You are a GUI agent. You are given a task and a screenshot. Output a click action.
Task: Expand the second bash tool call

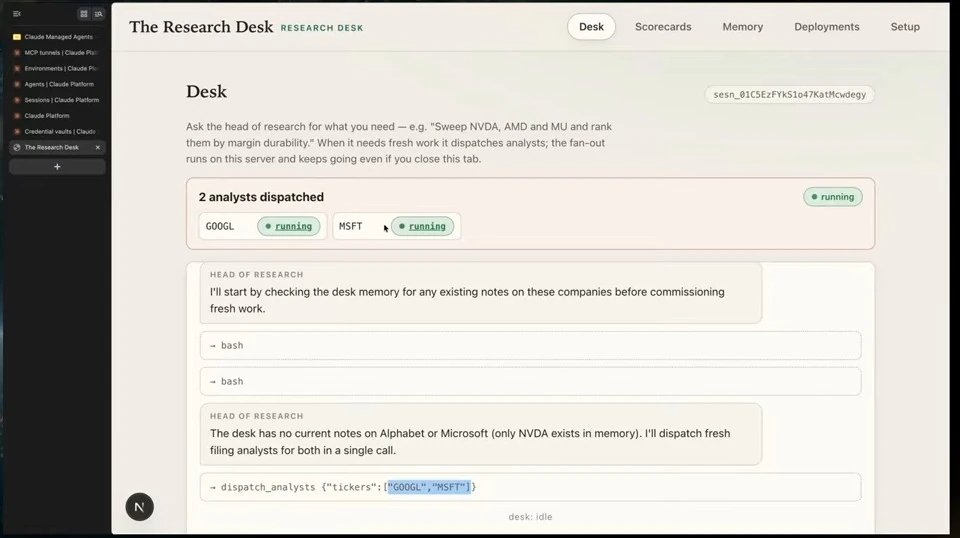530,381
